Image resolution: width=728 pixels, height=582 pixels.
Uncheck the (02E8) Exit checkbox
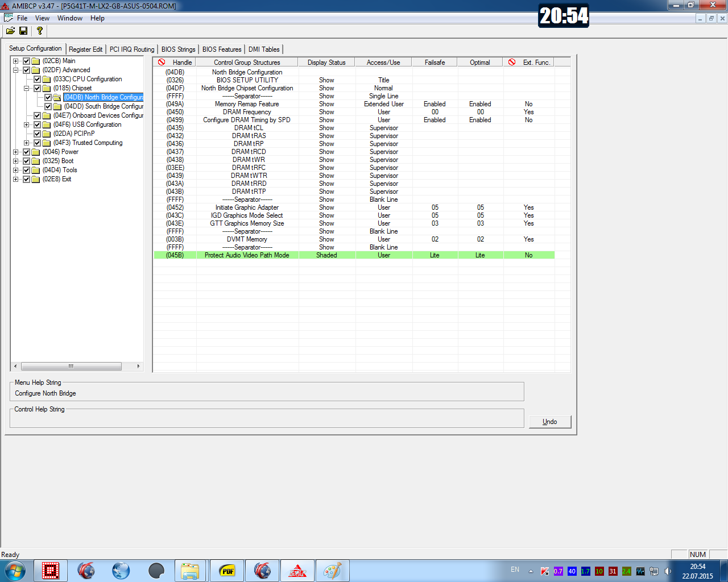(26, 179)
